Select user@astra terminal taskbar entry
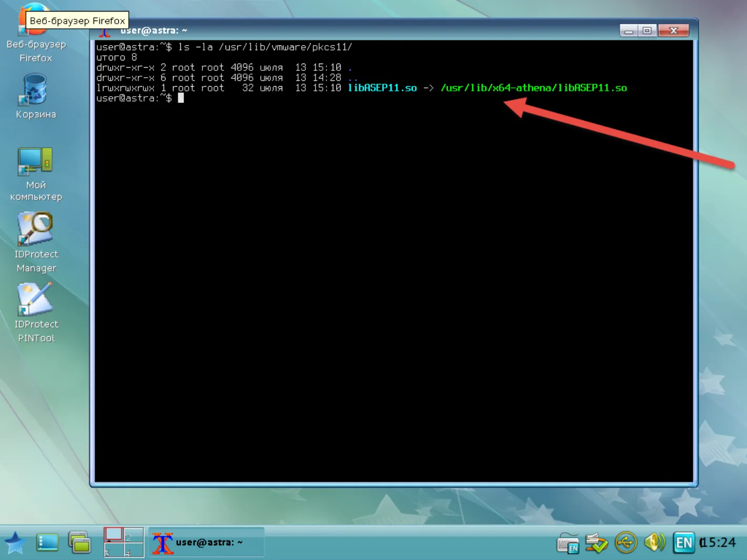Image resolution: width=747 pixels, height=560 pixels. click(206, 543)
